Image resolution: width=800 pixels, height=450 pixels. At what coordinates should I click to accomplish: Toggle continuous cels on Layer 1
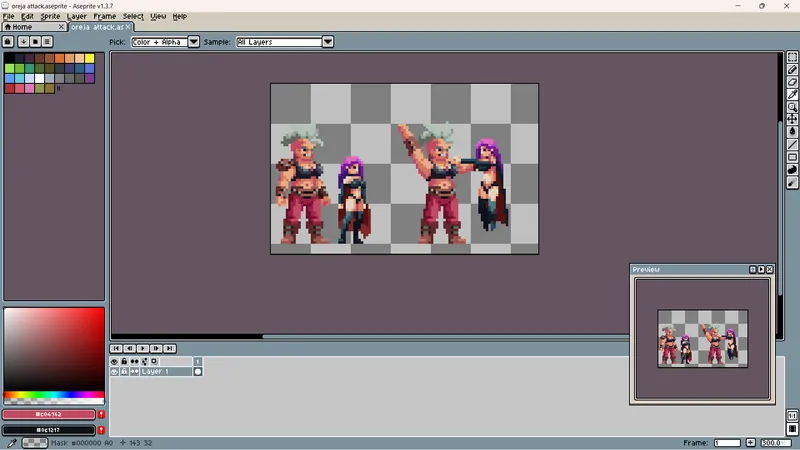[134, 371]
